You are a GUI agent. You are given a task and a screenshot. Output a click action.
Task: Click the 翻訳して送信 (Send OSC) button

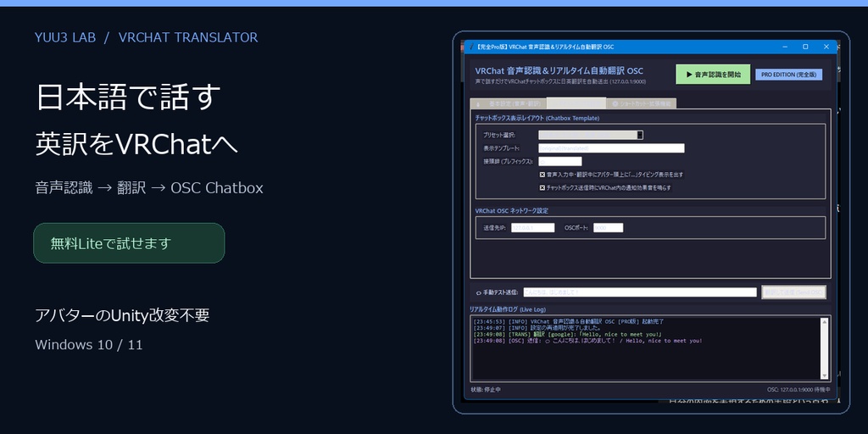tap(793, 292)
